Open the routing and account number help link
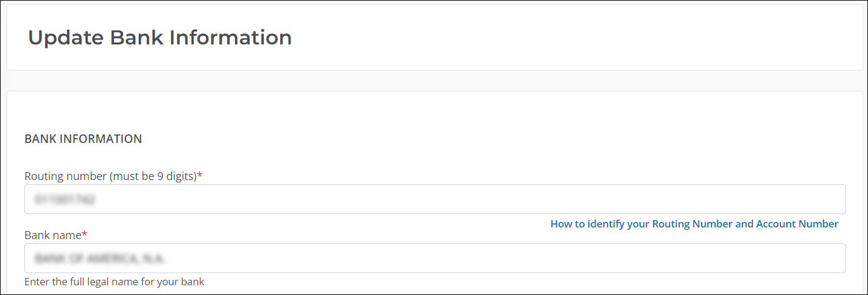The width and height of the screenshot is (868, 295). pos(694,224)
